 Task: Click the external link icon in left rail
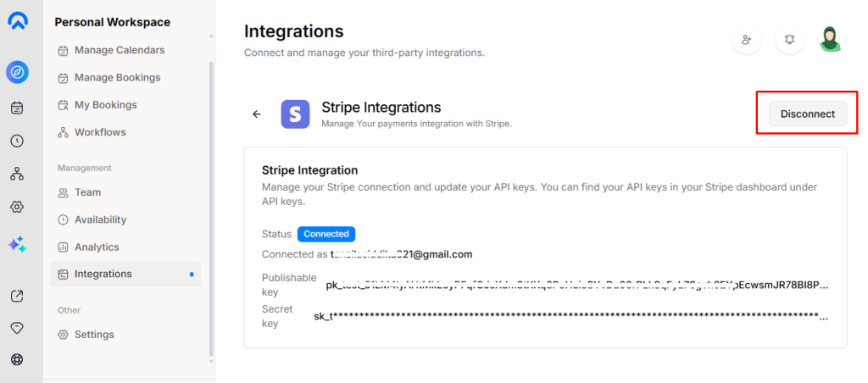coord(17,296)
